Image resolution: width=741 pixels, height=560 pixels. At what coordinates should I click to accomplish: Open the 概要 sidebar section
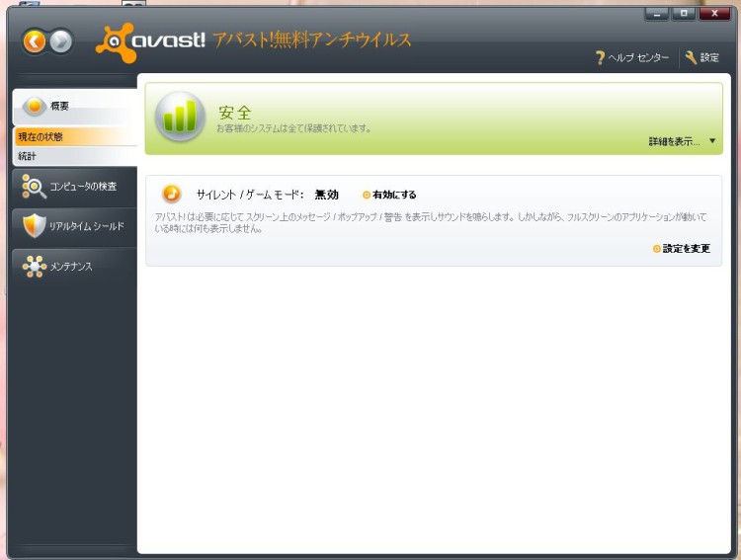click(x=75, y=107)
